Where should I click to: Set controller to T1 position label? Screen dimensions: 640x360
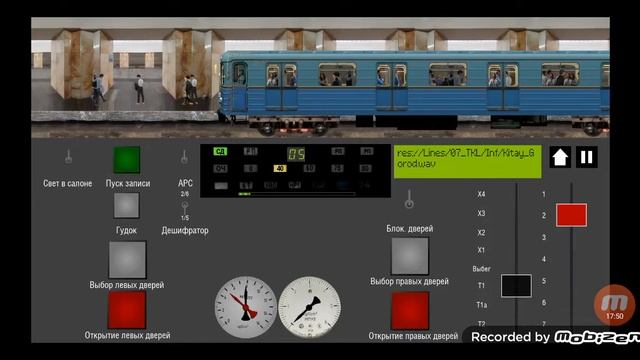481,286
